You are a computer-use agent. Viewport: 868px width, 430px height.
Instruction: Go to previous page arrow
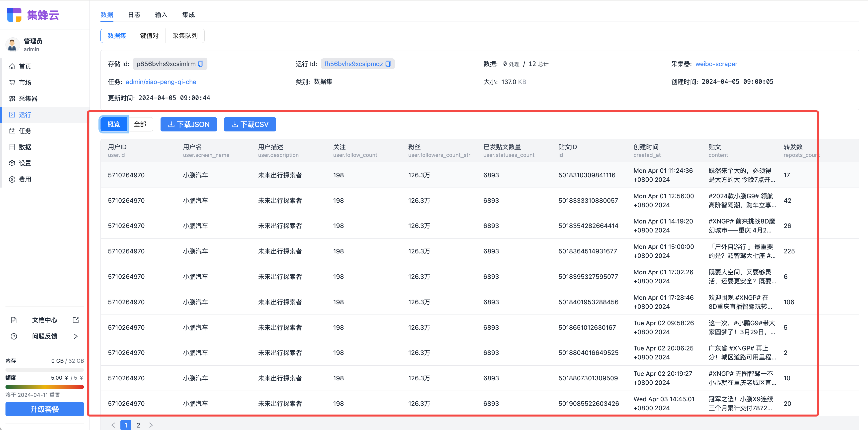pyautogui.click(x=113, y=425)
